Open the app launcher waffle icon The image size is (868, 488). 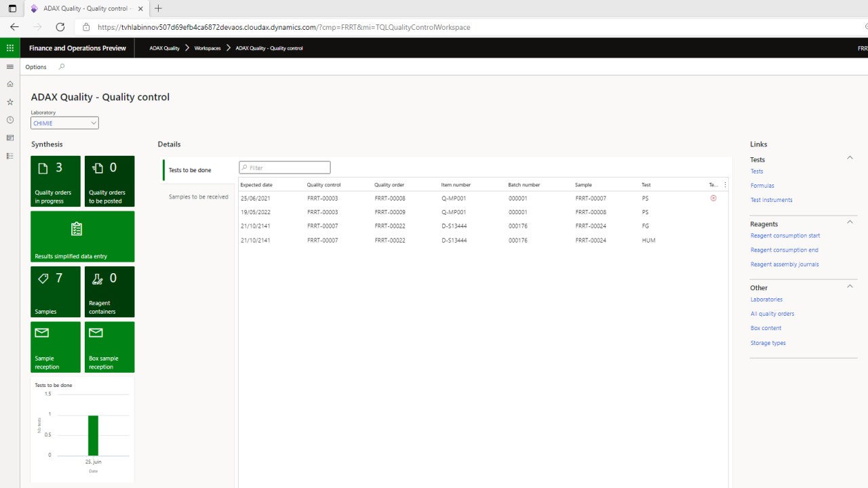tap(10, 48)
